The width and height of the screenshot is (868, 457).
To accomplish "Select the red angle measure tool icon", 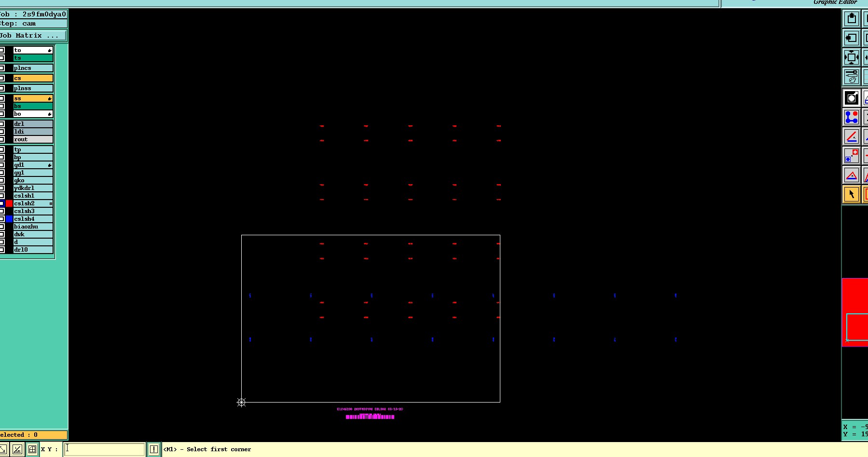I will (852, 136).
